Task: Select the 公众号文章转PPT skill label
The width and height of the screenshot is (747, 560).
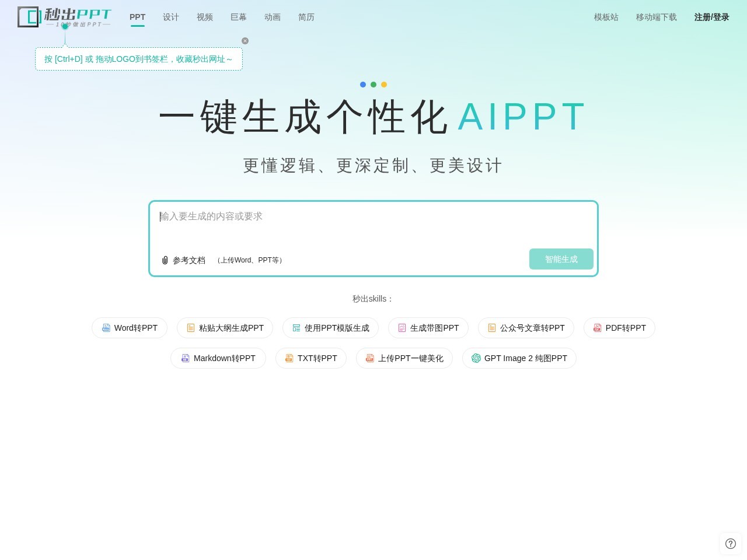Action: [x=532, y=328]
